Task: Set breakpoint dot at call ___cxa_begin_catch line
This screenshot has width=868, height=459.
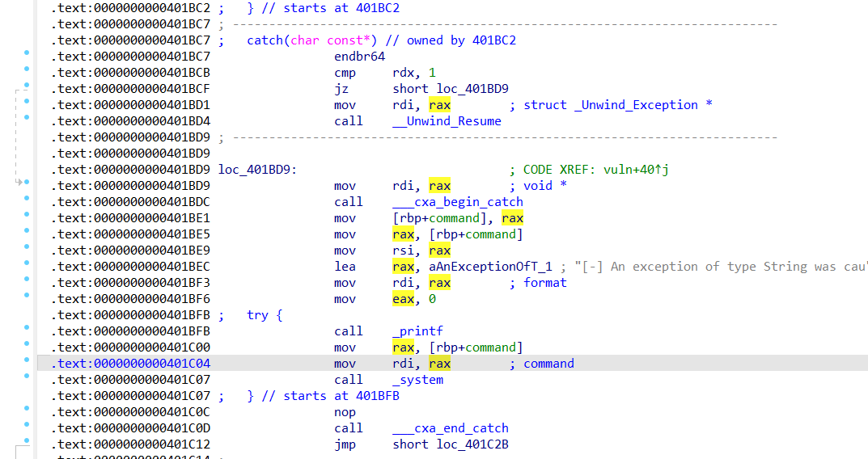Action: (x=27, y=199)
